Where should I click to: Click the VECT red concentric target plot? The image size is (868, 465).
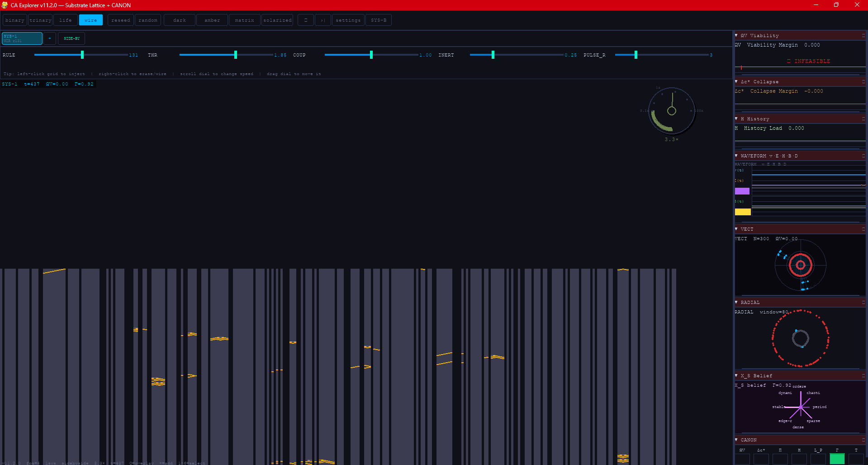click(x=801, y=265)
